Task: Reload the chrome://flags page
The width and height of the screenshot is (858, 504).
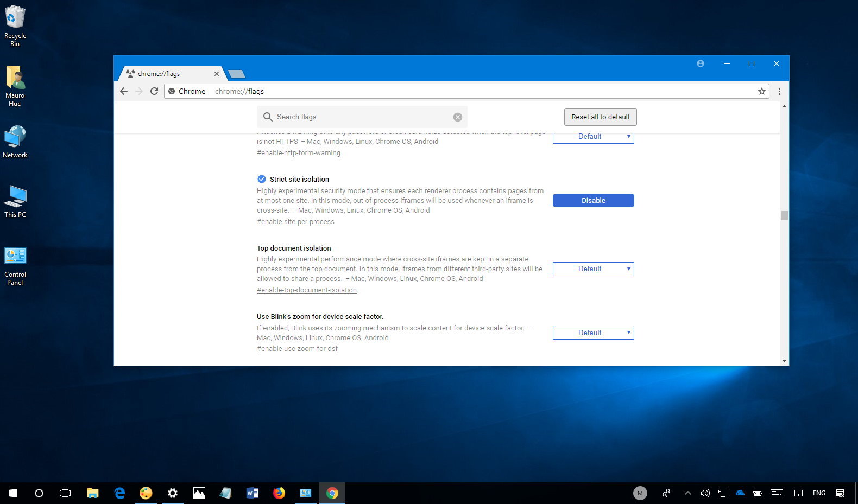Action: point(154,91)
